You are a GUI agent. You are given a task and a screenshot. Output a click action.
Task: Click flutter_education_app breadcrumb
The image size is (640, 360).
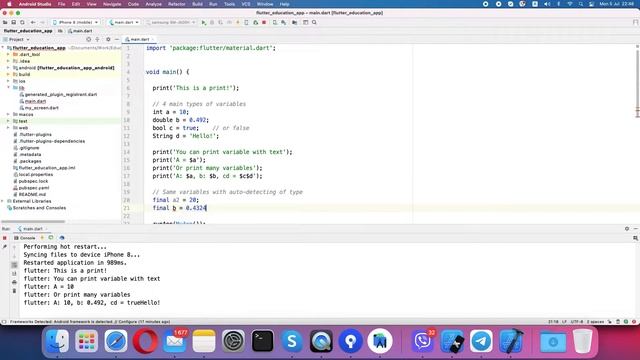tap(28, 31)
